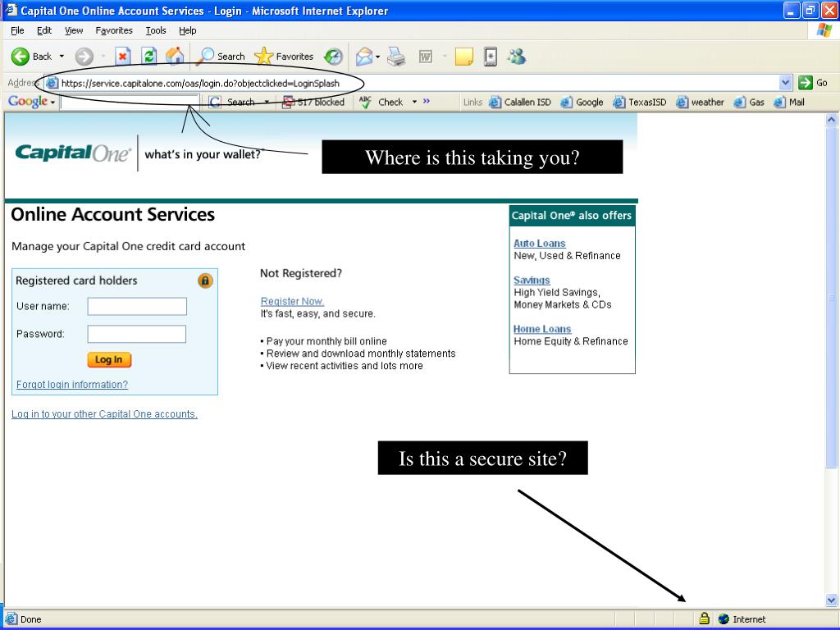Click the yellow note toolbar icon
840x630 pixels.
[464, 57]
